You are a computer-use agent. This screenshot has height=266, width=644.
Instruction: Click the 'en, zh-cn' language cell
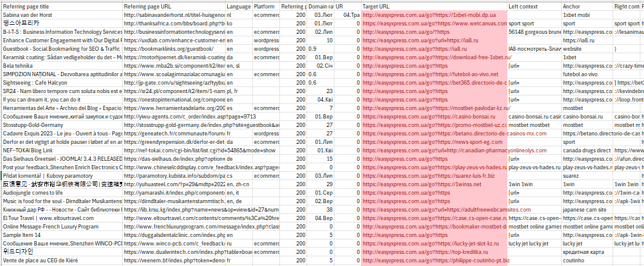coord(239,184)
